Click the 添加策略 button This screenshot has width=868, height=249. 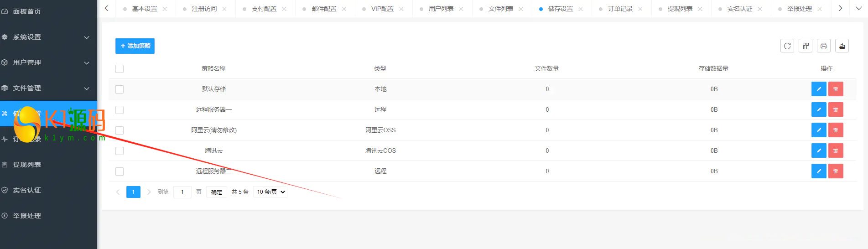(x=135, y=46)
